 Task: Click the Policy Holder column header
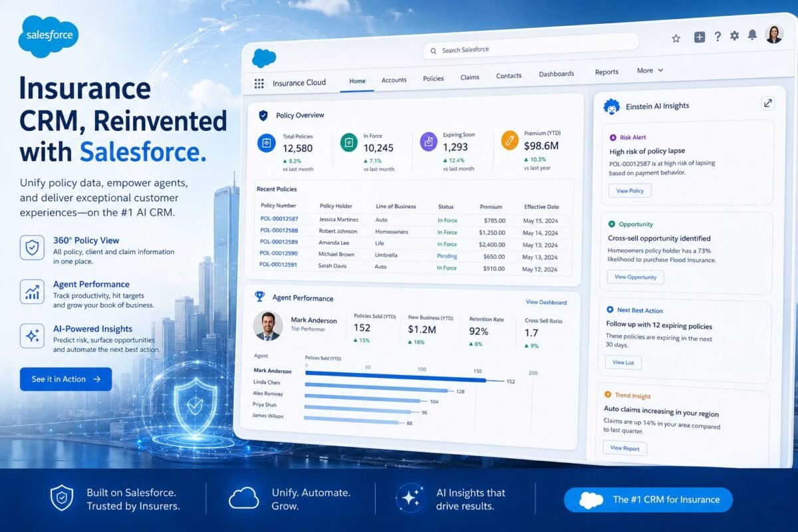pos(336,206)
